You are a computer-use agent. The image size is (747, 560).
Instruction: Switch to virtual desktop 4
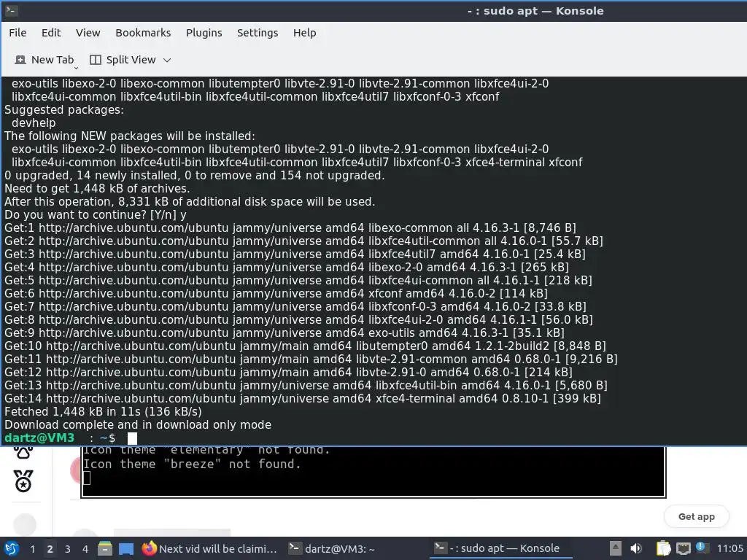[x=85, y=549]
